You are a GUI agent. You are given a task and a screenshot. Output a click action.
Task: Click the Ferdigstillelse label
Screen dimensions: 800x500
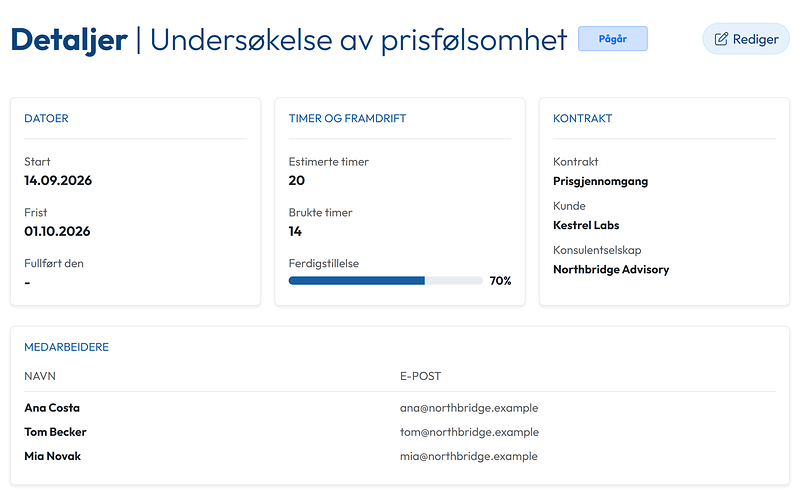click(x=323, y=264)
